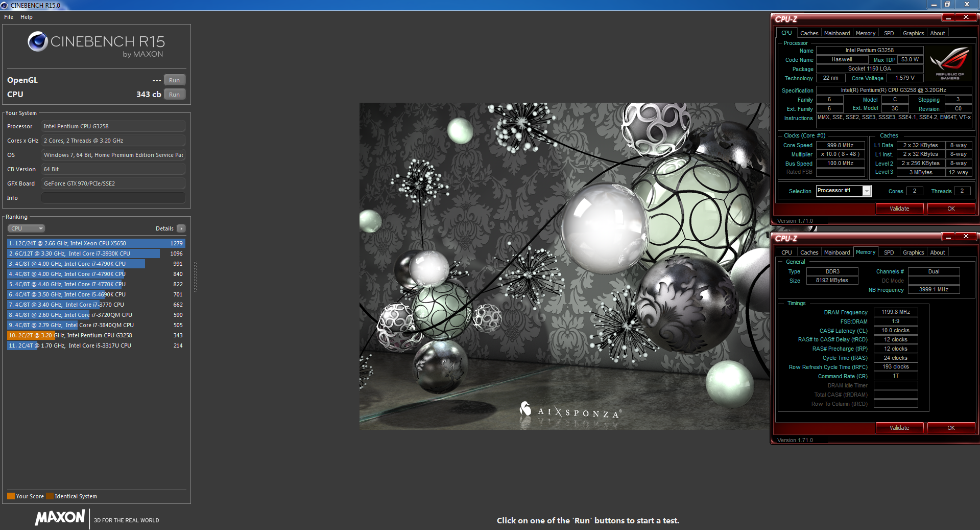Image resolution: width=980 pixels, height=530 pixels.
Task: Select SPD tab in lower CPU-Z window
Action: (x=889, y=252)
